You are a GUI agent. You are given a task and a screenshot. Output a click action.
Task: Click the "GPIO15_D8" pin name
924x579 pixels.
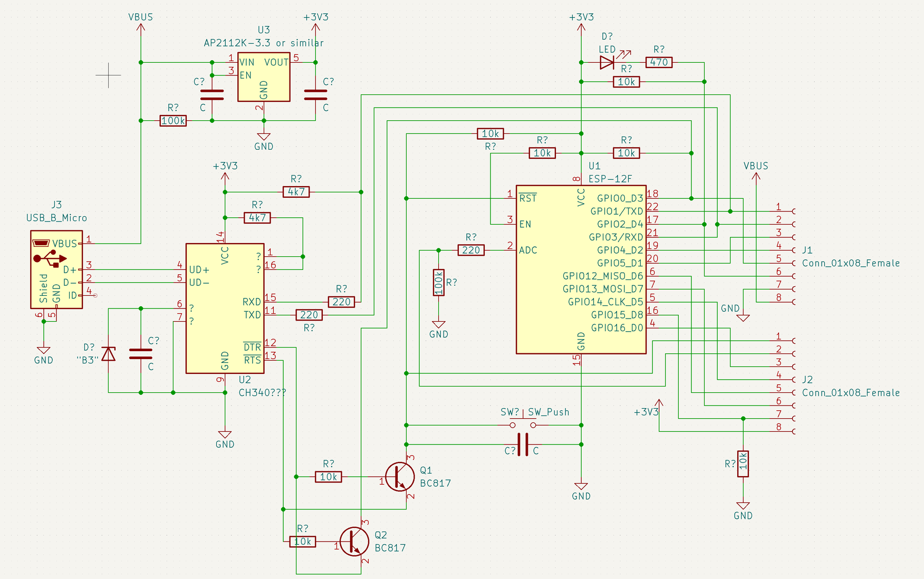tap(617, 315)
